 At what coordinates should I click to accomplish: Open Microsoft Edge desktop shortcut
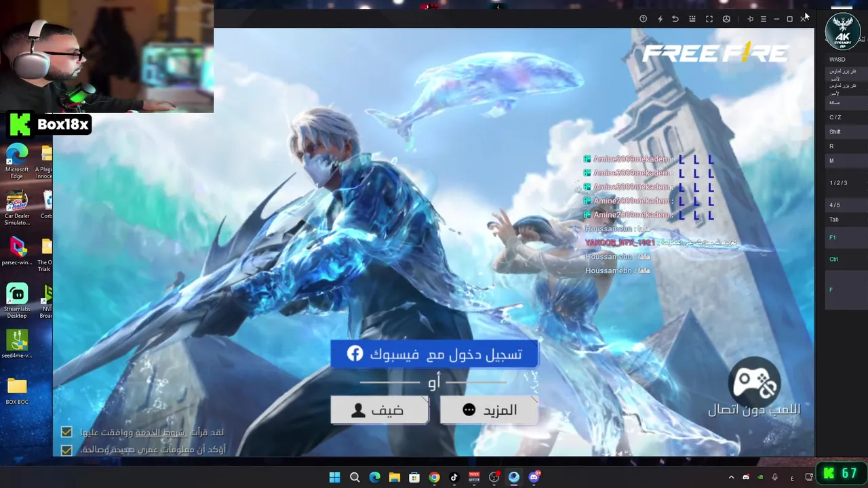[17, 161]
